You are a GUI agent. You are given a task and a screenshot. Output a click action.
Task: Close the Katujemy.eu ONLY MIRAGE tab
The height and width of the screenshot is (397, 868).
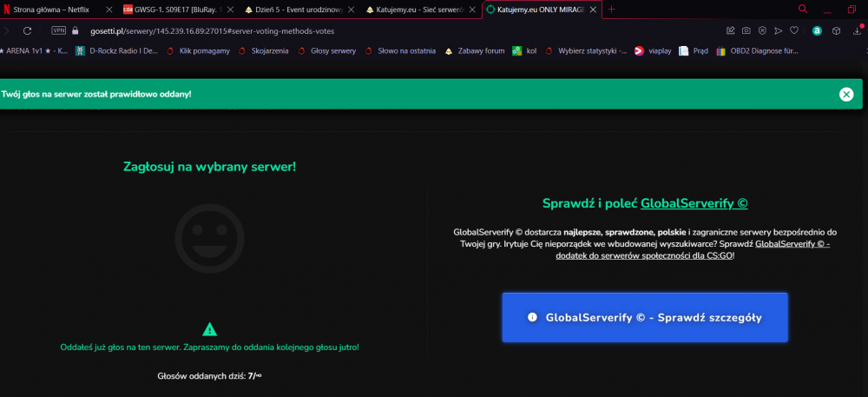pos(593,10)
